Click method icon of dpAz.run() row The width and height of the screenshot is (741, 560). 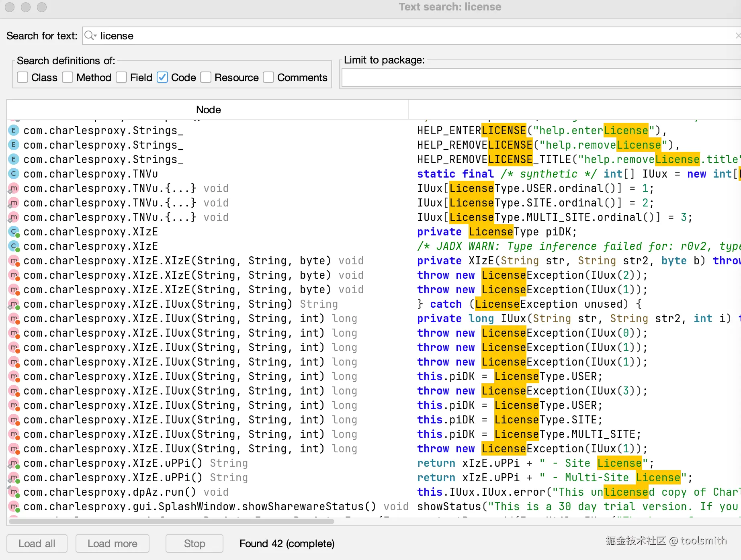pyautogui.click(x=14, y=492)
